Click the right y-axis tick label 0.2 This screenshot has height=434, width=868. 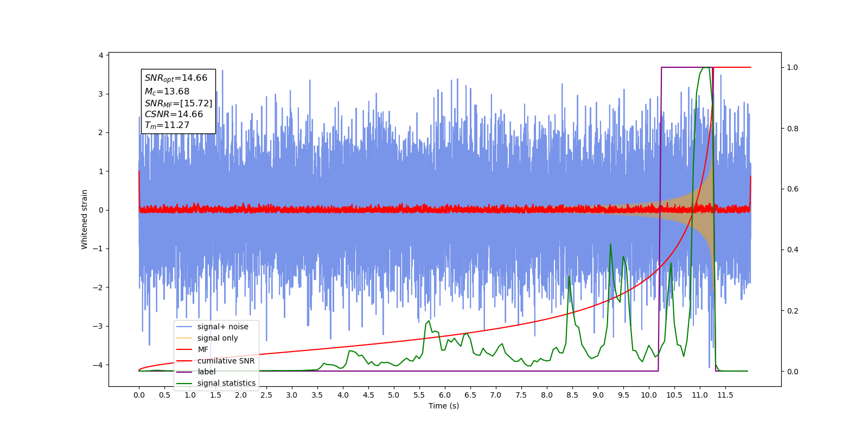793,311
